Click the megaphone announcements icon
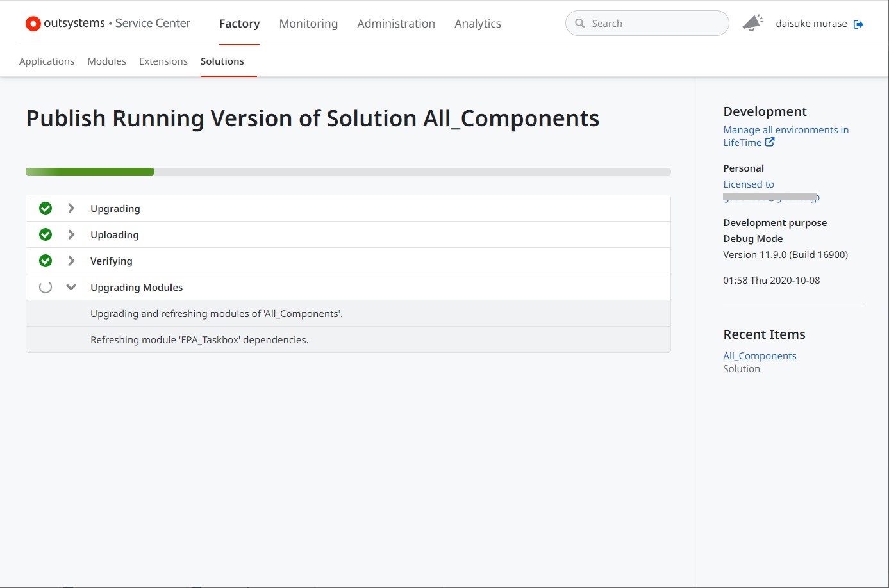889x588 pixels. 752,23
